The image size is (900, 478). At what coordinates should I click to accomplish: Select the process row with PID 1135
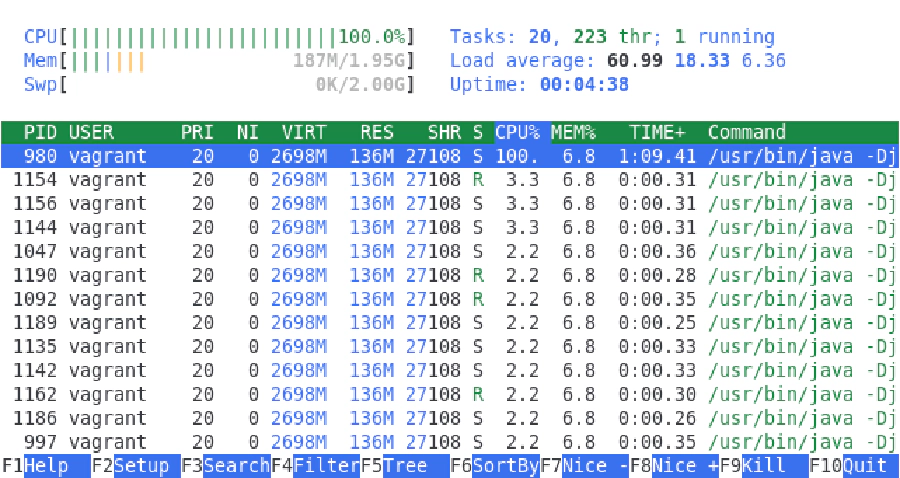point(450,347)
